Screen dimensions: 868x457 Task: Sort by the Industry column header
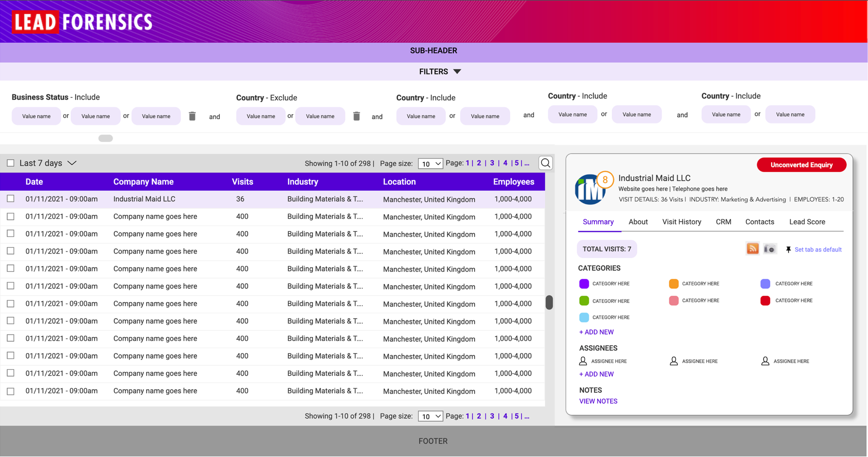(x=302, y=182)
